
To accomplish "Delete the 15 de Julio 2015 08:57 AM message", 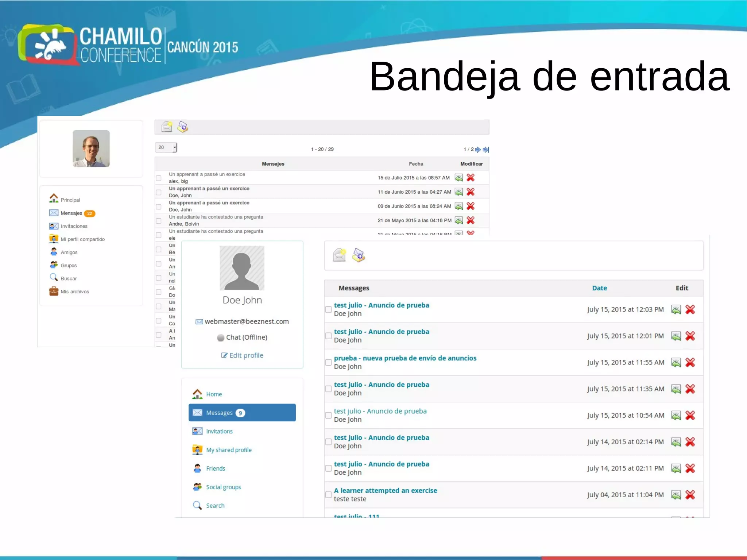I will (x=471, y=178).
